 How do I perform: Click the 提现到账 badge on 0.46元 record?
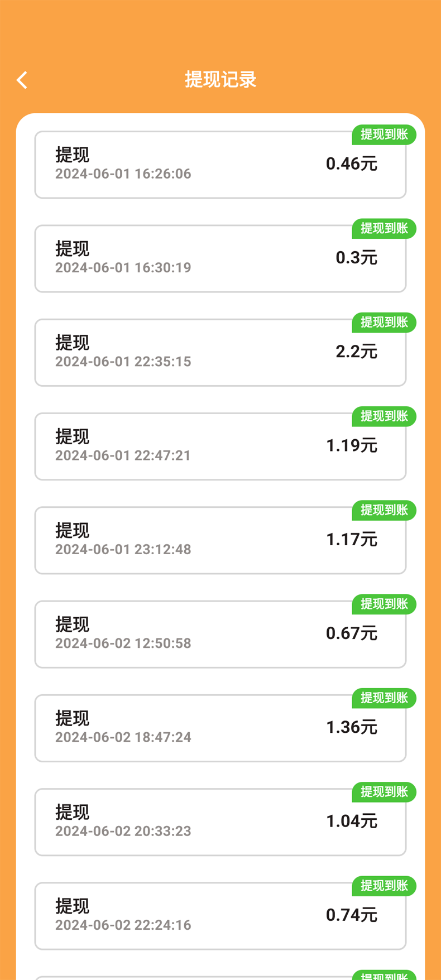[x=384, y=134]
